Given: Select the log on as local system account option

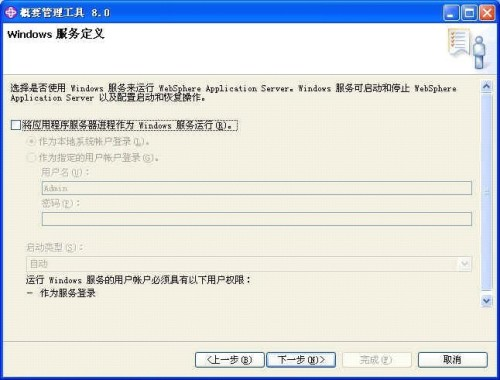Looking at the screenshot, I should pyautogui.click(x=31, y=141).
